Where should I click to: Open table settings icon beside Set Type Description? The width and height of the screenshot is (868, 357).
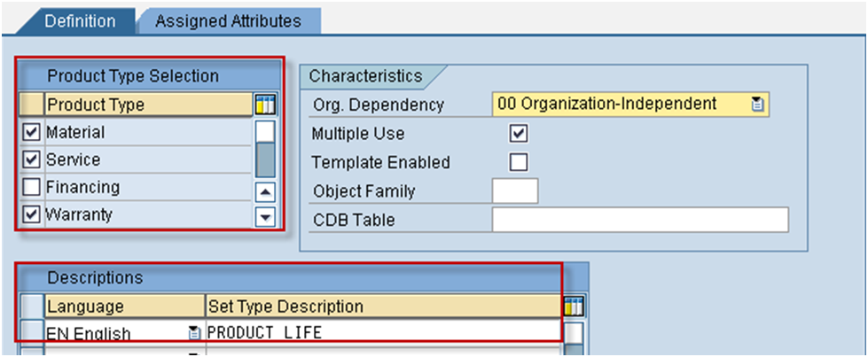(574, 307)
